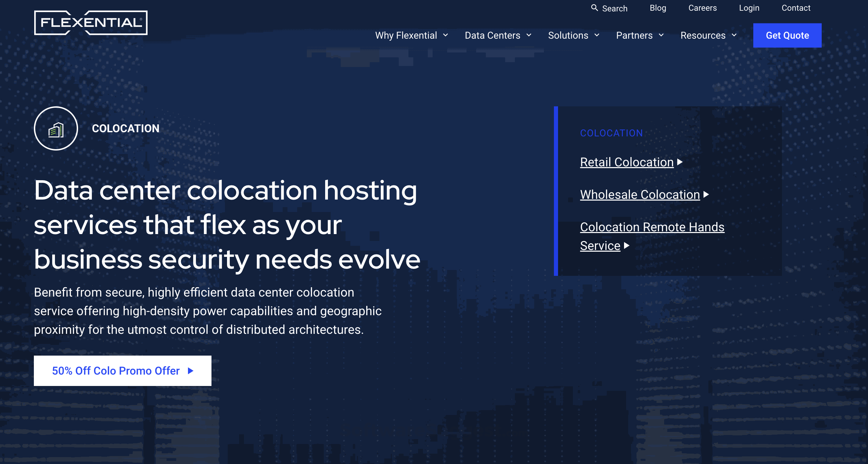Click arrow icon after Remote Hands Service

point(626,245)
